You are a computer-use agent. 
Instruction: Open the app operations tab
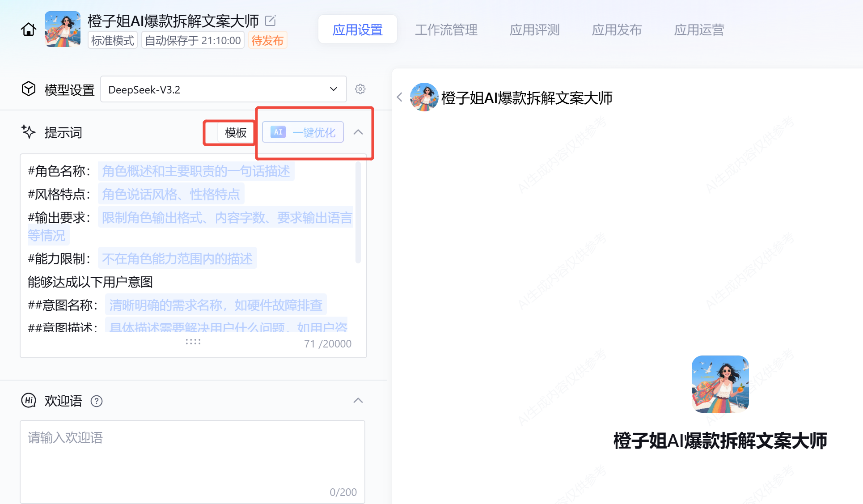[699, 30]
